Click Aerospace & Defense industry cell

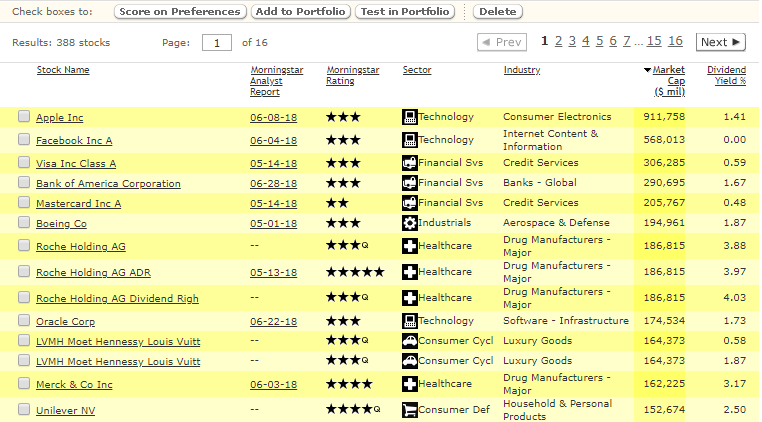(x=556, y=223)
